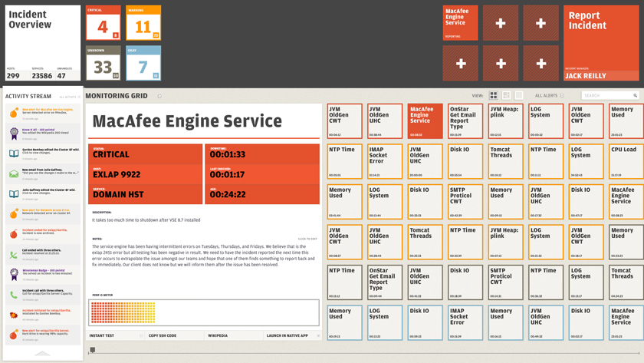
Task: Select the orange-bordered SMTP Protocol CWT tile
Action: [x=465, y=201]
